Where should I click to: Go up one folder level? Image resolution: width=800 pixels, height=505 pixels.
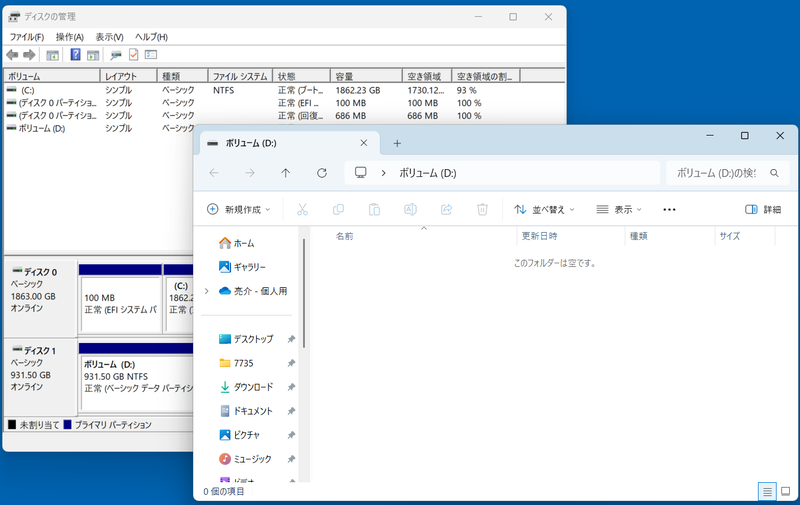tap(286, 173)
